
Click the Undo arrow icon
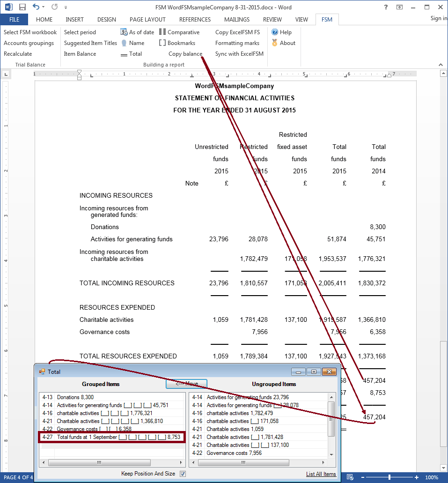(36, 7)
